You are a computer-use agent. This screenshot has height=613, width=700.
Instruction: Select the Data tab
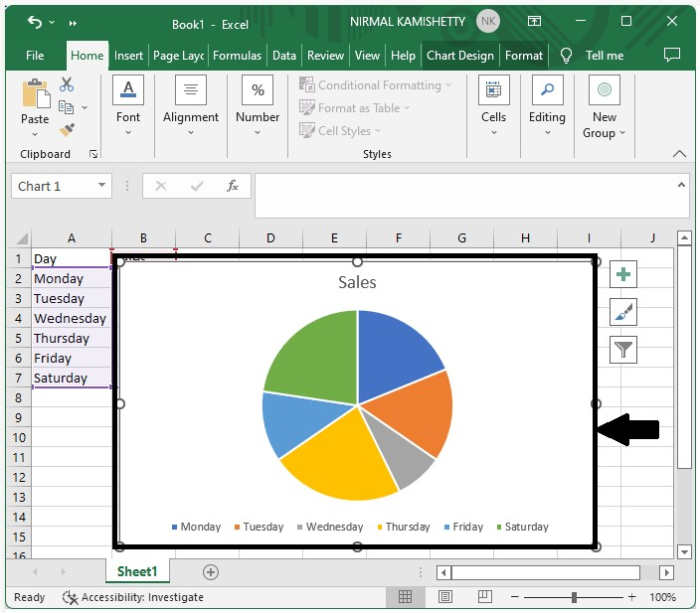coord(284,55)
